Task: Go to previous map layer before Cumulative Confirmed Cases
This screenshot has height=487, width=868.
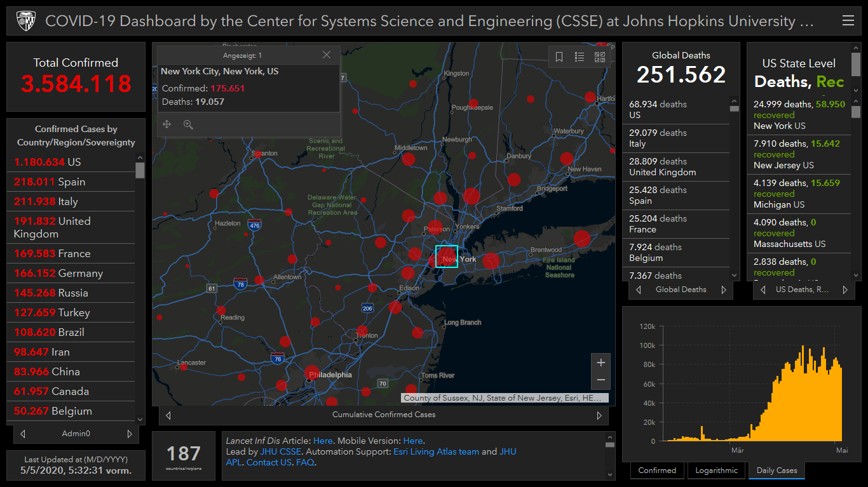Action: pos(168,415)
